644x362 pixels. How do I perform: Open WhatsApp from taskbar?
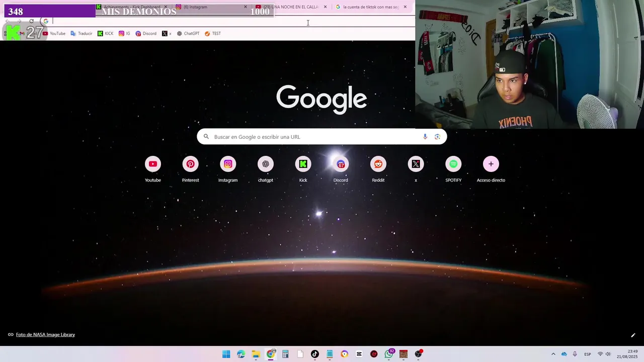389,354
